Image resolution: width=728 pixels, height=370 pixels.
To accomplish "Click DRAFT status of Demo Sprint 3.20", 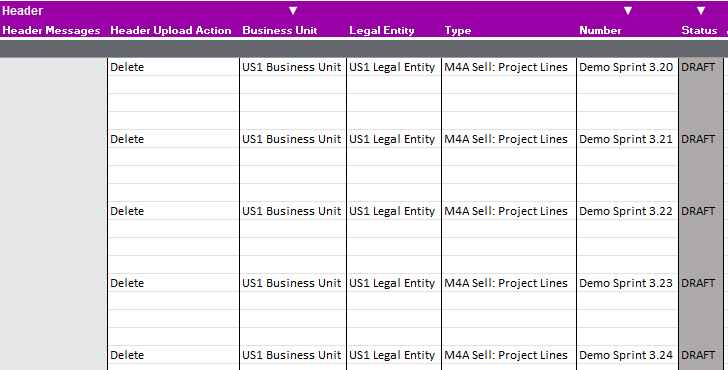I will click(x=698, y=67).
